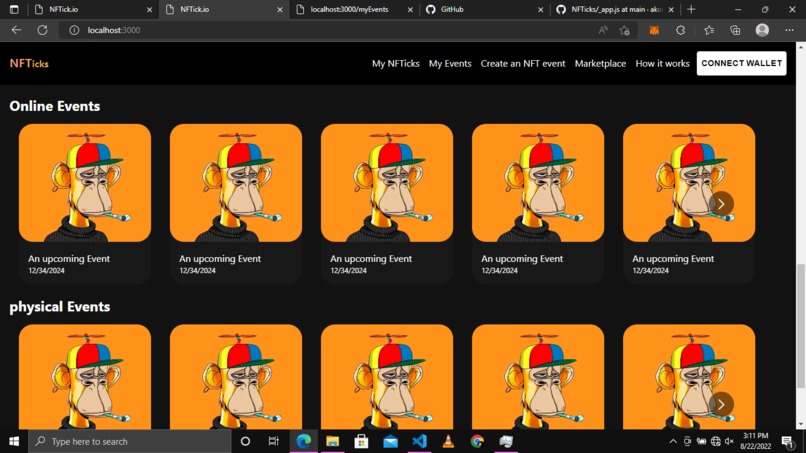Advance Online Events carousel with next arrow

pyautogui.click(x=721, y=204)
